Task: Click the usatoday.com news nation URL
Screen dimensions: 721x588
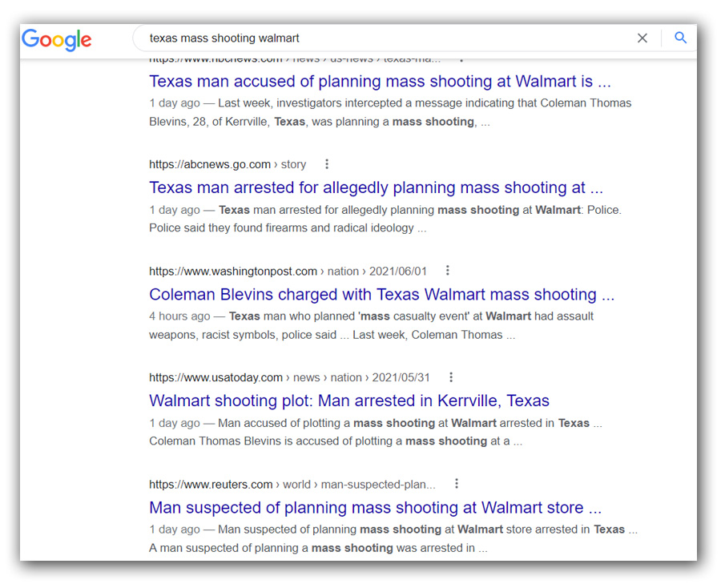Action: click(289, 378)
